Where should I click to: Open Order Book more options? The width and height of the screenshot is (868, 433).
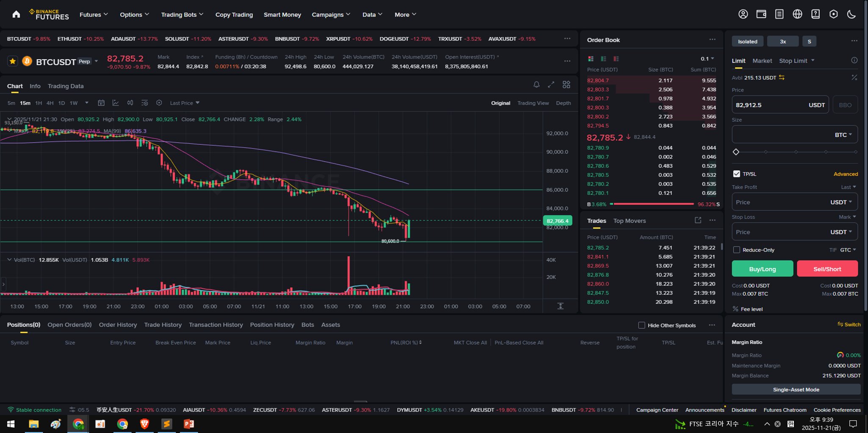coord(713,39)
